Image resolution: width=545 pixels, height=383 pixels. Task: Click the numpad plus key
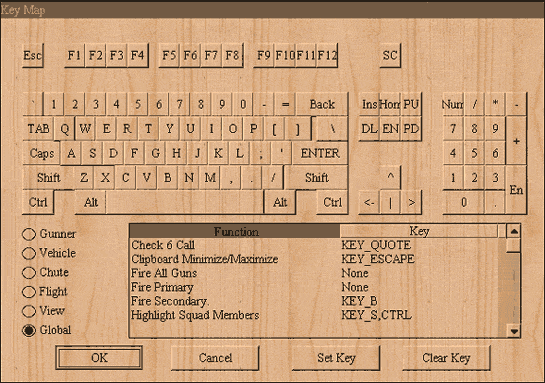516,141
